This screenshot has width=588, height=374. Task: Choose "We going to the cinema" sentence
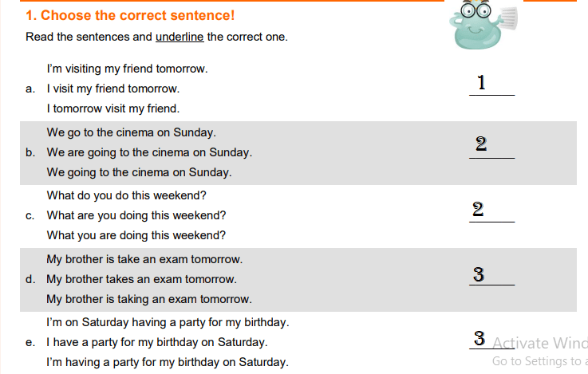click(x=139, y=172)
